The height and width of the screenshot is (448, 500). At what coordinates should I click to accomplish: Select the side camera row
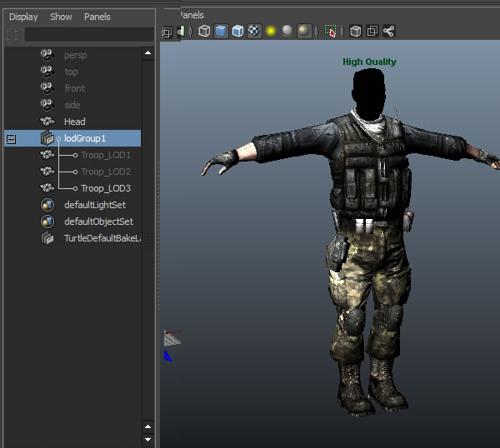72,105
